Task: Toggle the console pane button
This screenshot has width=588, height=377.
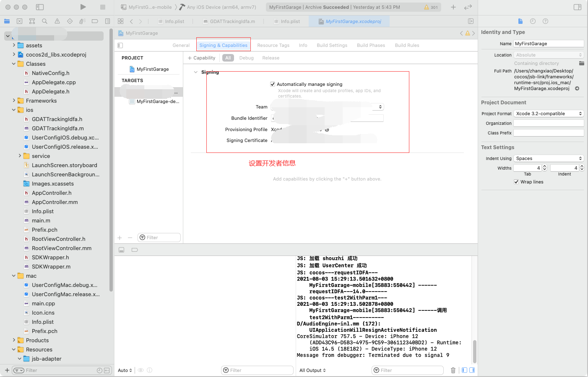Action: [472, 370]
